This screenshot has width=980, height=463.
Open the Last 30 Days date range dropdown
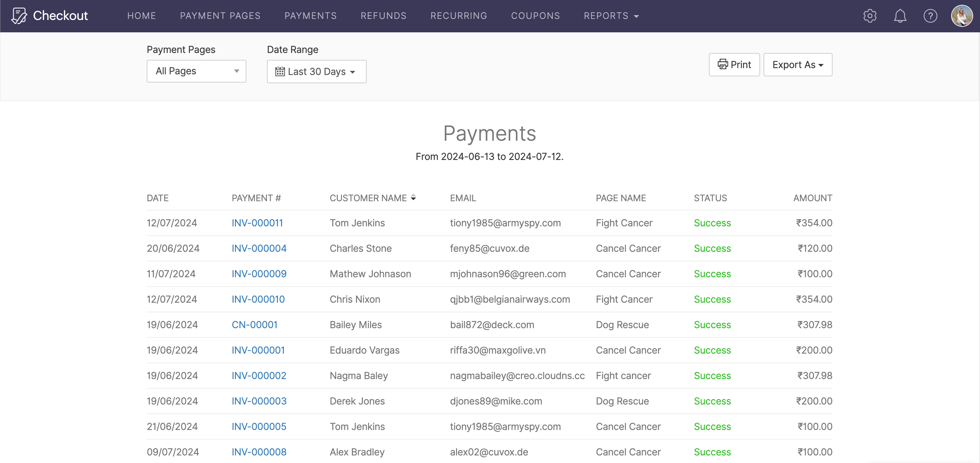pyautogui.click(x=316, y=71)
